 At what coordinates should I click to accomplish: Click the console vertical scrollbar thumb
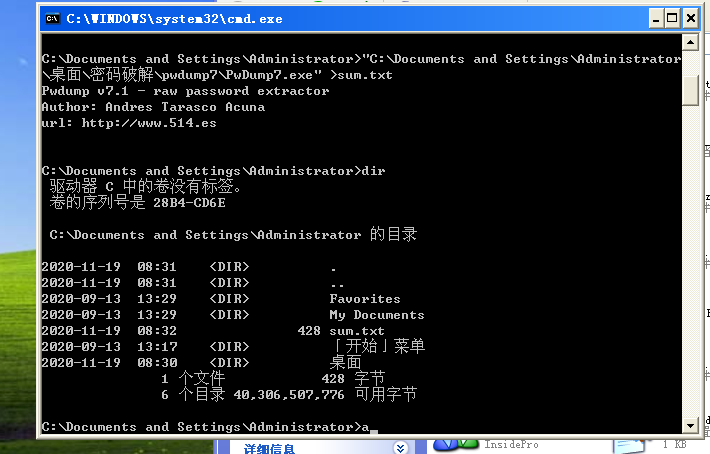[690, 90]
